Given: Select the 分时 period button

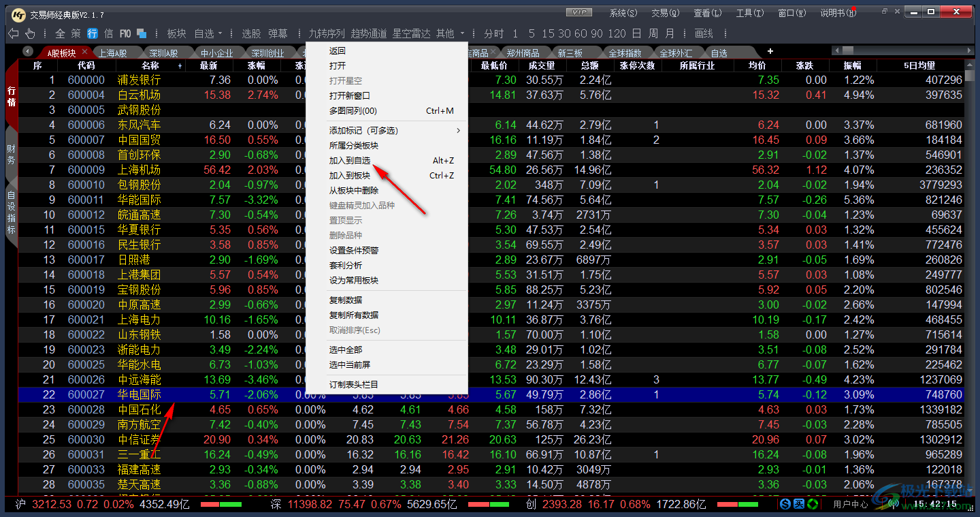Looking at the screenshot, I should point(494,33).
